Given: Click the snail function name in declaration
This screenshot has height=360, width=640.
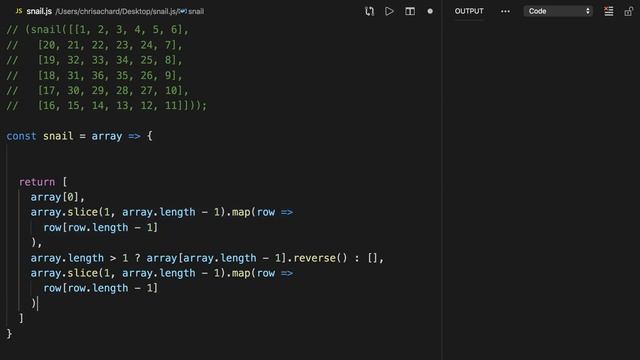Looking at the screenshot, I should 58,136.
